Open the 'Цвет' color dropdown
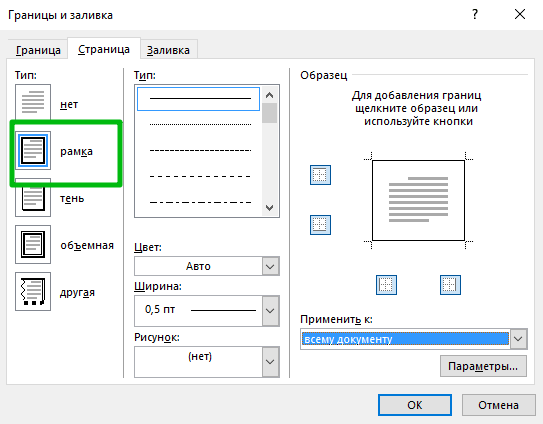This screenshot has height=424, width=543. coord(207,266)
